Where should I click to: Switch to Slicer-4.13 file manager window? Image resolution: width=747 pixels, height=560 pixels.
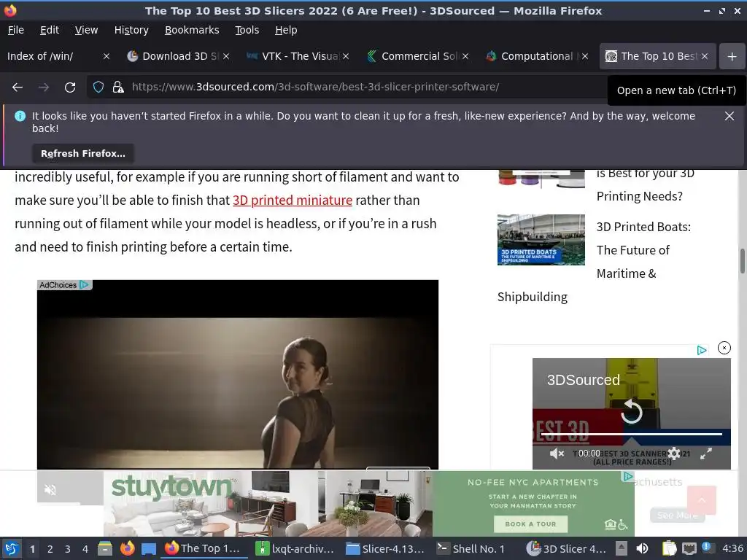tap(385, 549)
